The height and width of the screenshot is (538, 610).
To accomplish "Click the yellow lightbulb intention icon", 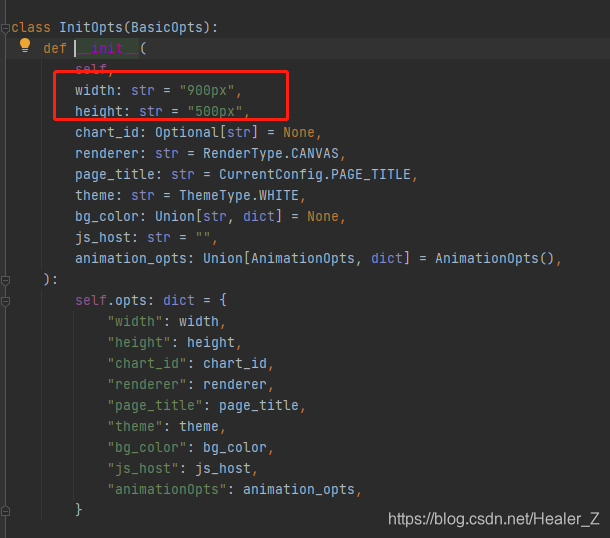I will click(25, 46).
